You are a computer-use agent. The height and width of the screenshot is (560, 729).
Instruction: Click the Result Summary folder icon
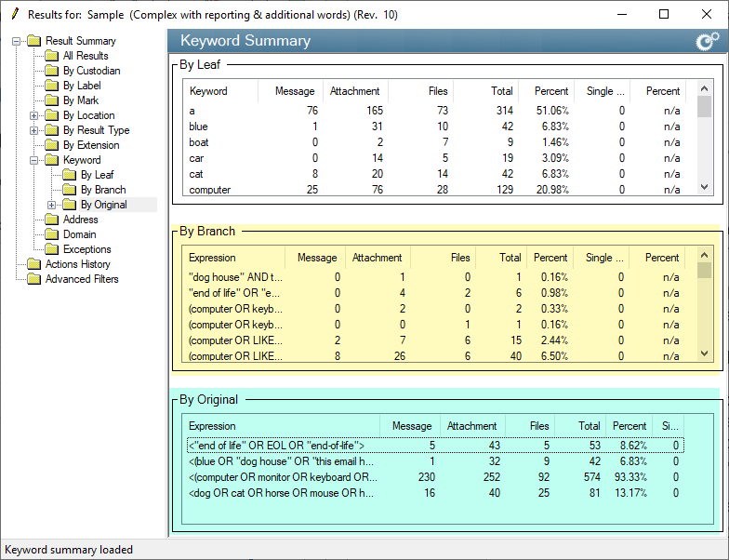pyautogui.click(x=34, y=41)
